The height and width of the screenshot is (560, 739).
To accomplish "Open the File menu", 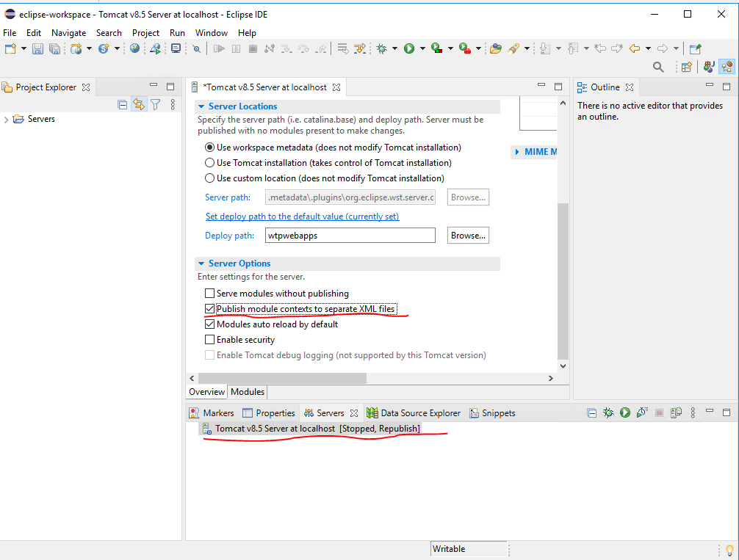I will click(10, 33).
